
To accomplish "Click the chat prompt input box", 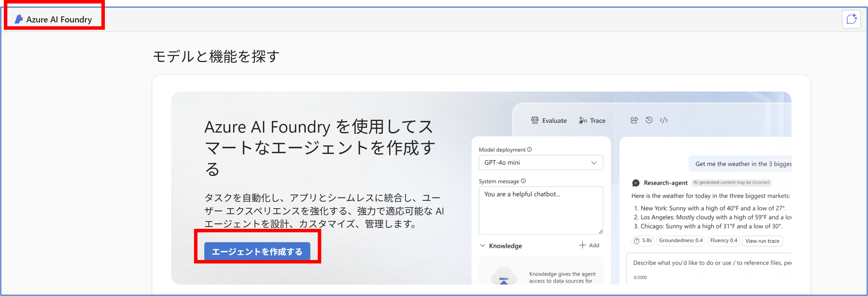I will click(x=709, y=269).
